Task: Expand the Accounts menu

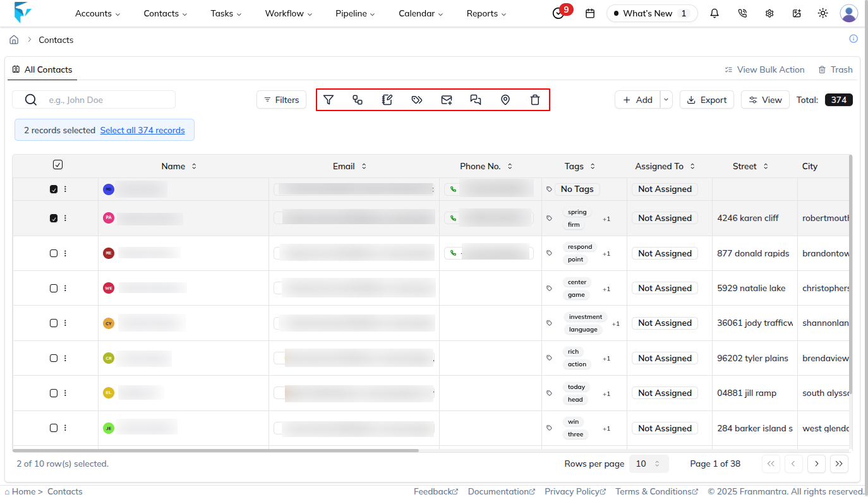Action: (97, 13)
